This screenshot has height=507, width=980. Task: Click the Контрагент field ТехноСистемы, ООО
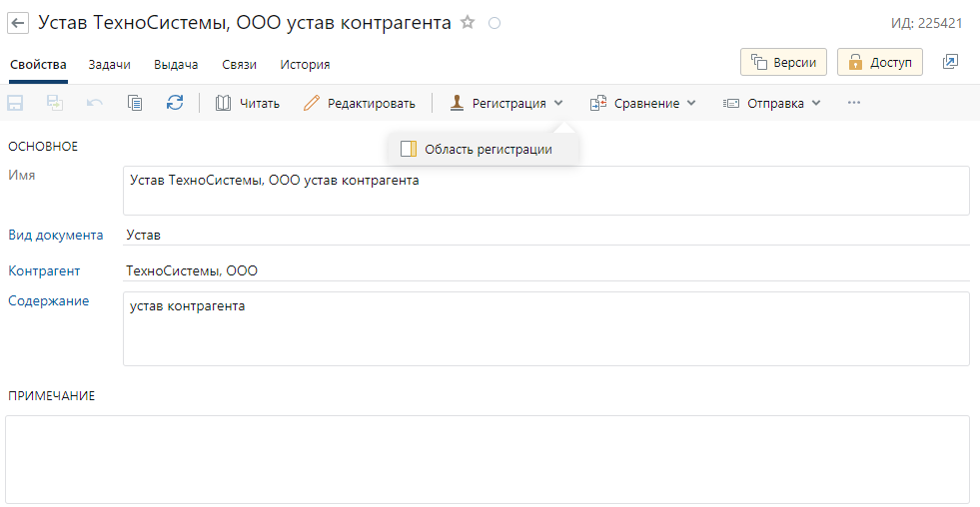(x=546, y=271)
